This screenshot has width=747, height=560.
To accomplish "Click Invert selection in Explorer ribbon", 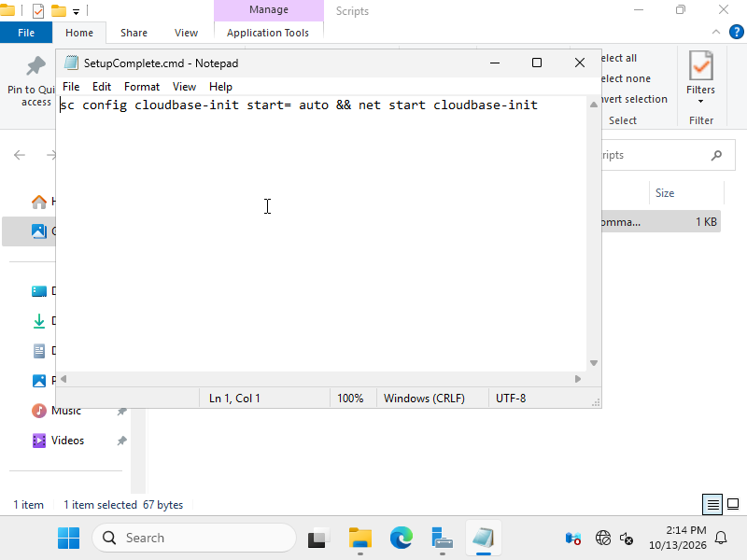I will point(634,99).
